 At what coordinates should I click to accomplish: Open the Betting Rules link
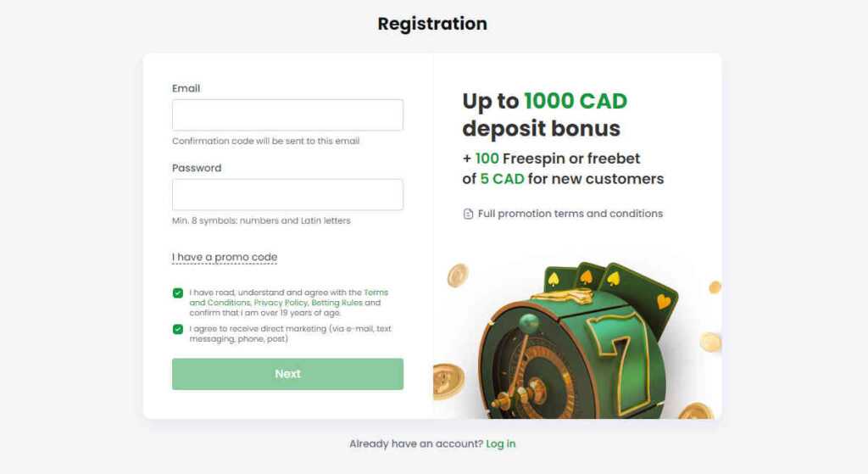(337, 303)
